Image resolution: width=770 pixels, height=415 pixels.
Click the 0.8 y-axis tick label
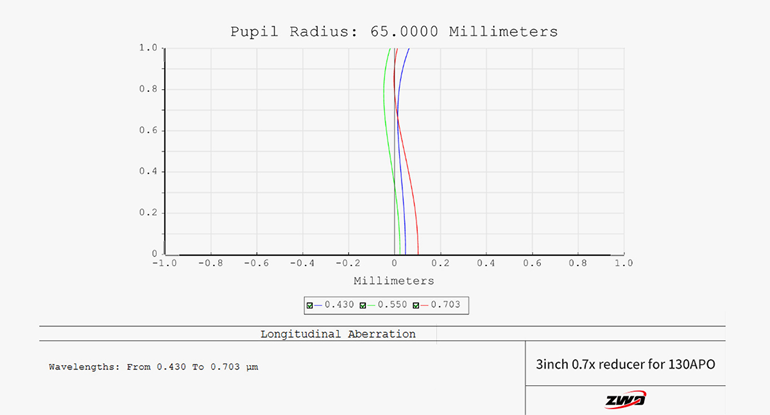pos(148,88)
